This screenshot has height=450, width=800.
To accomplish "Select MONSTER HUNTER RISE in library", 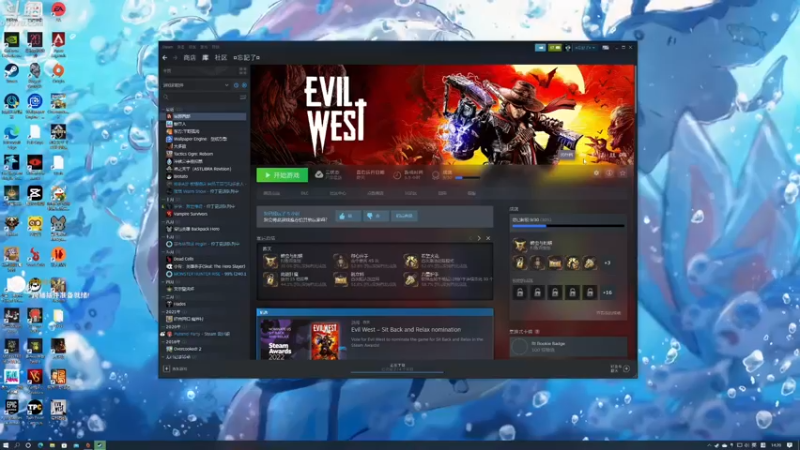I will (206, 274).
